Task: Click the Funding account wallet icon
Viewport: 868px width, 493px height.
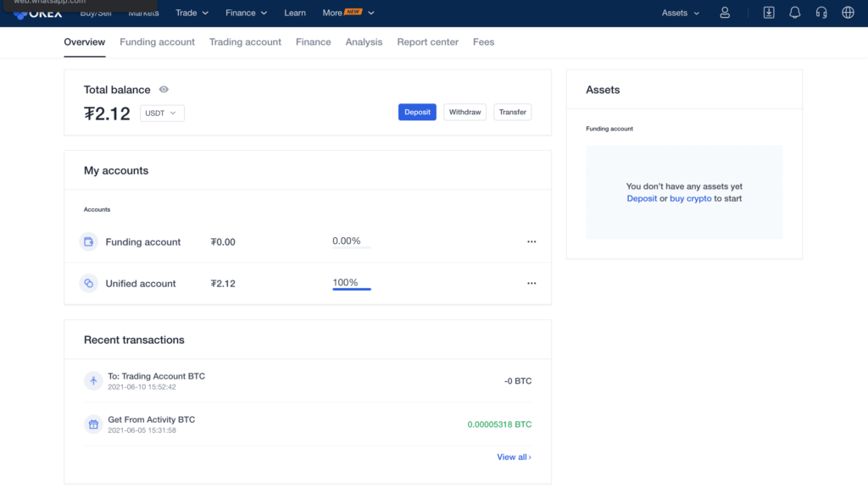Action: 88,242
